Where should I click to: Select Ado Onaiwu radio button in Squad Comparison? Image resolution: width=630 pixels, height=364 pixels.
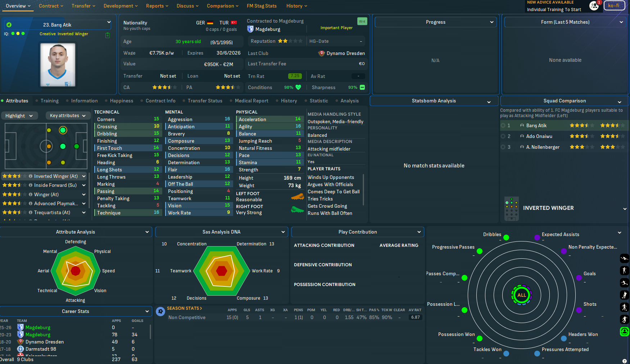[503, 136]
